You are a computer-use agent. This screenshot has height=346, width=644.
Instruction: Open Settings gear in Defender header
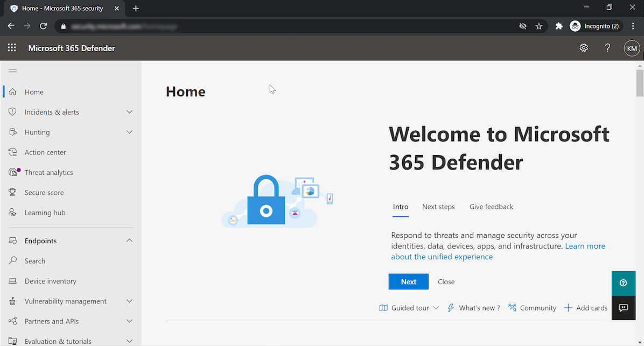(x=584, y=48)
